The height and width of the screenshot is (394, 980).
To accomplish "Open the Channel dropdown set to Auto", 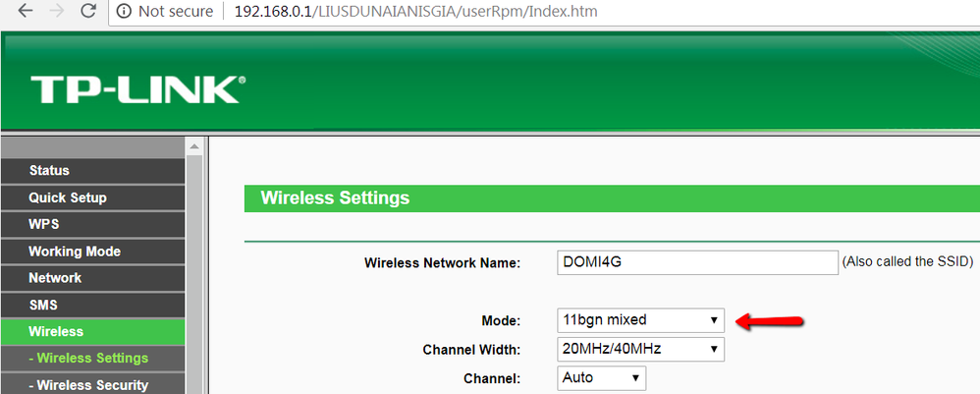I will [601, 377].
